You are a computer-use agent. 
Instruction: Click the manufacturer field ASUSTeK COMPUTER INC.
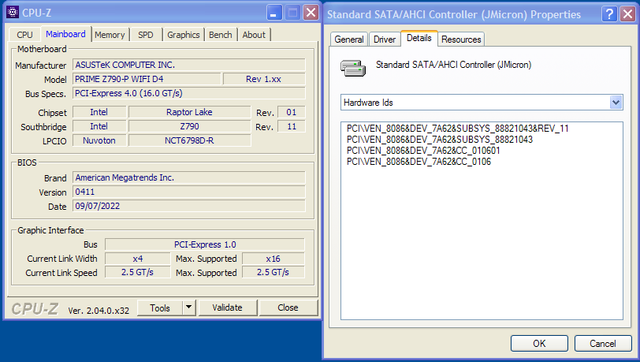pyautogui.click(x=189, y=64)
